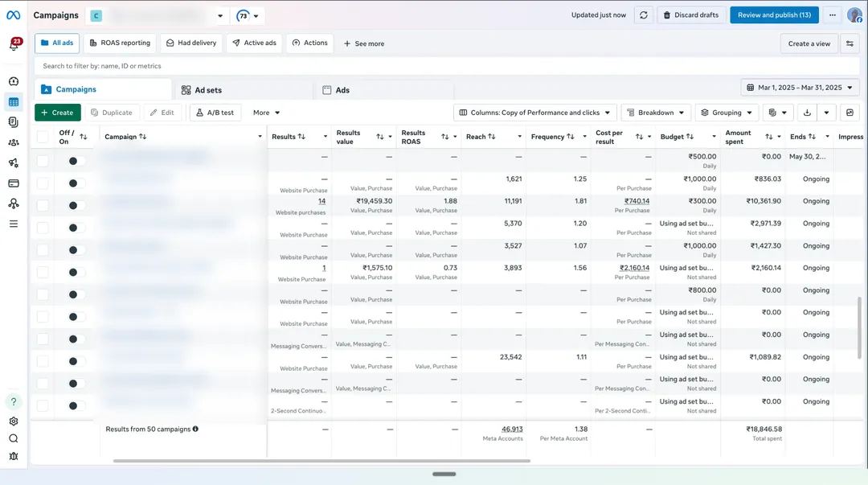
Task: Switch to ROAS reporting view
Action: click(120, 43)
